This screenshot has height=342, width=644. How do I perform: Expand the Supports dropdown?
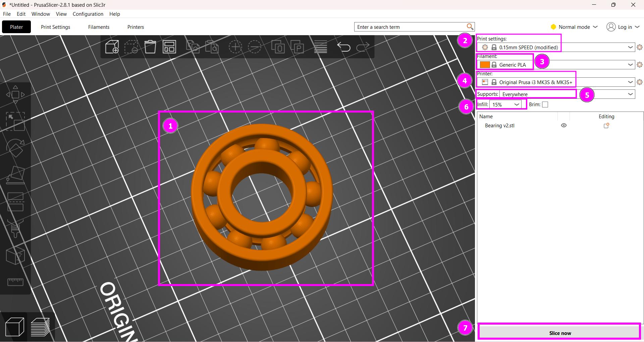630,94
